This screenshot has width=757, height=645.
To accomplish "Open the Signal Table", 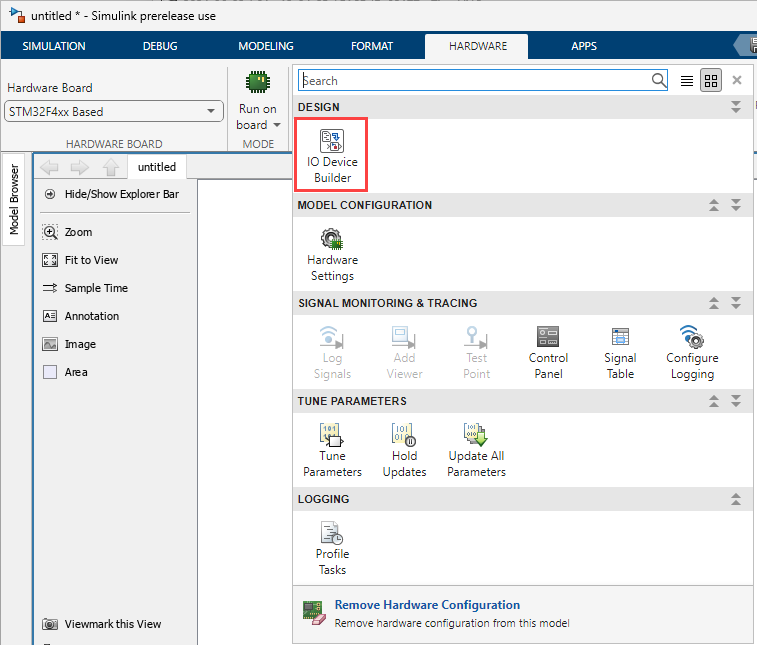I will (620, 351).
